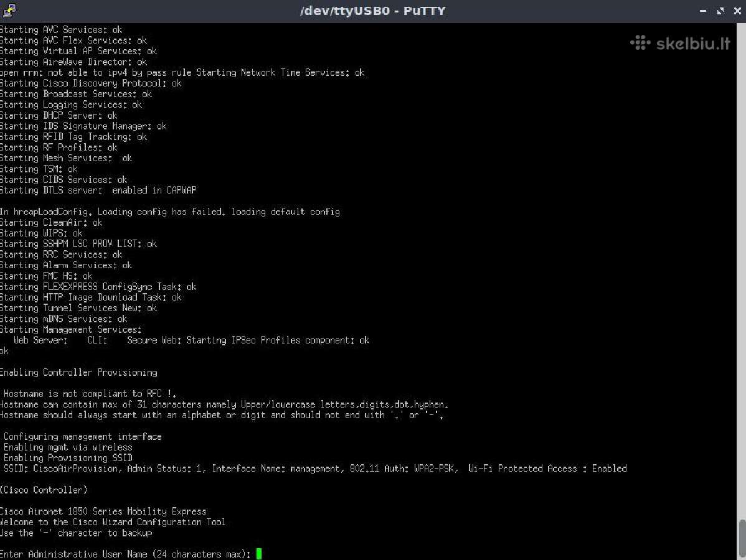Viewport: 746px width, 560px height.
Task: Click 'Starting Broadcast Services: ok' line
Action: tap(76, 94)
